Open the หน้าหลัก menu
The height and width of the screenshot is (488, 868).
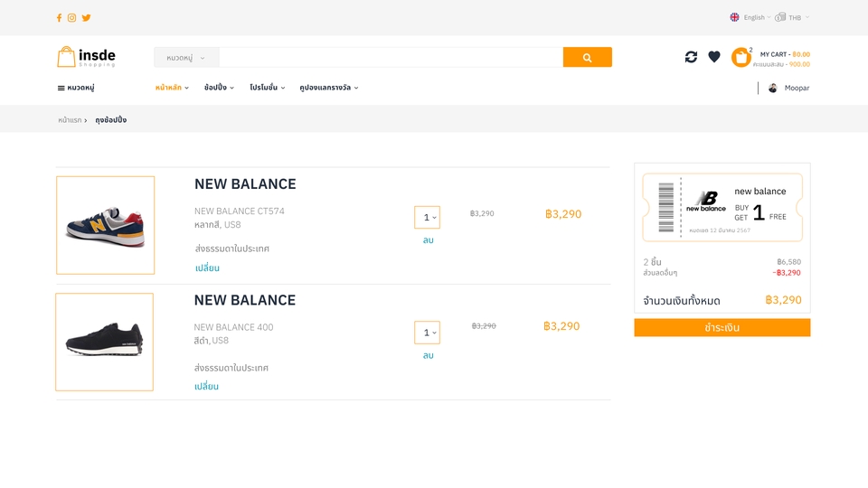[172, 88]
